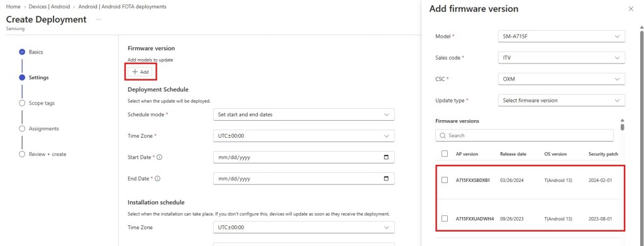Open the Update type dropdown

coord(562,101)
